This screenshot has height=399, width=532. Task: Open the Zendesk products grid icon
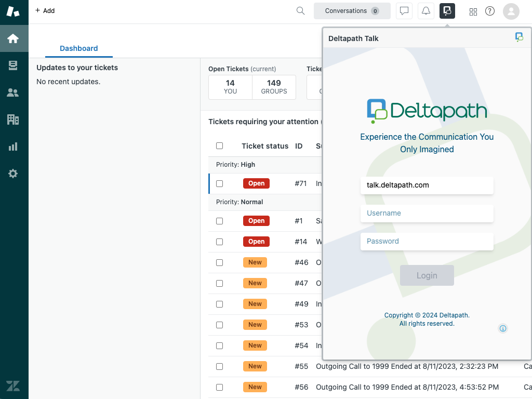tap(473, 11)
